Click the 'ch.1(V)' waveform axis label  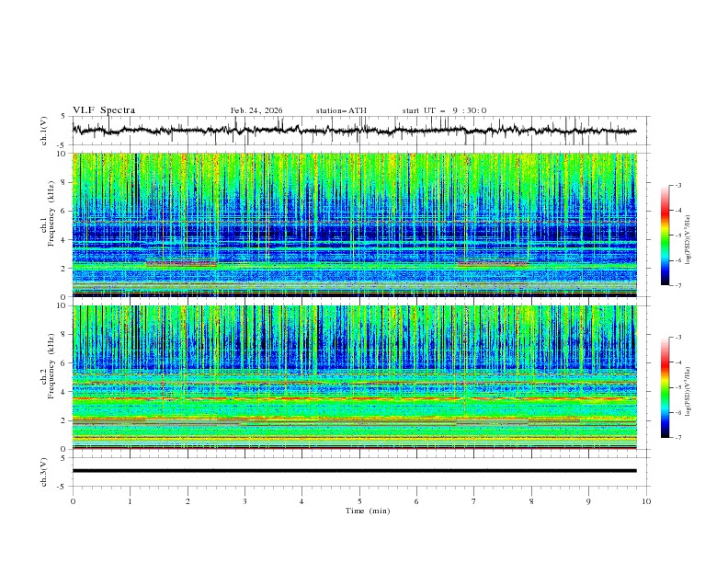tap(44, 131)
